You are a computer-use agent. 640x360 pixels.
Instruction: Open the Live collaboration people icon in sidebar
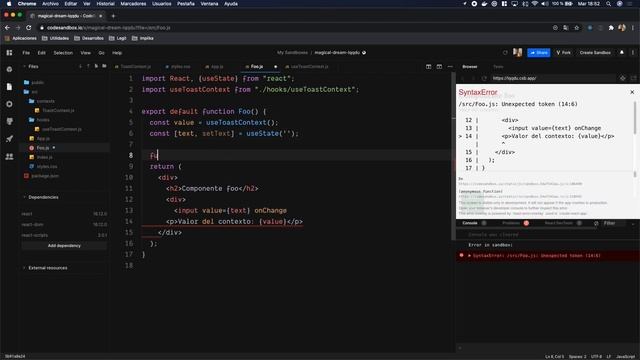tap(9, 156)
